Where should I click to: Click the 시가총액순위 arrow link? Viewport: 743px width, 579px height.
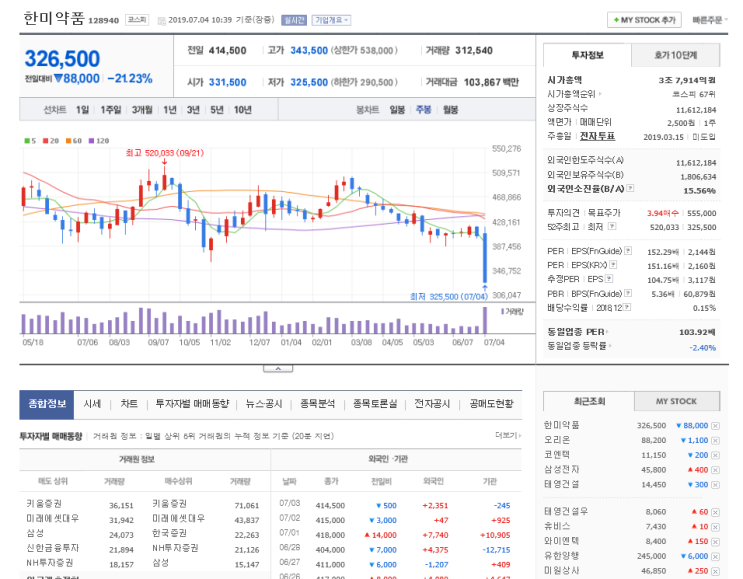click(574, 94)
